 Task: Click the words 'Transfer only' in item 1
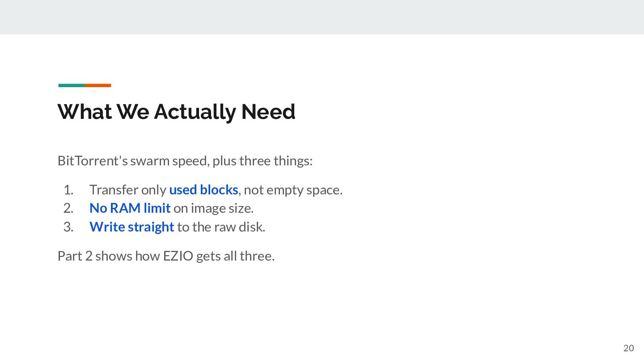point(127,190)
